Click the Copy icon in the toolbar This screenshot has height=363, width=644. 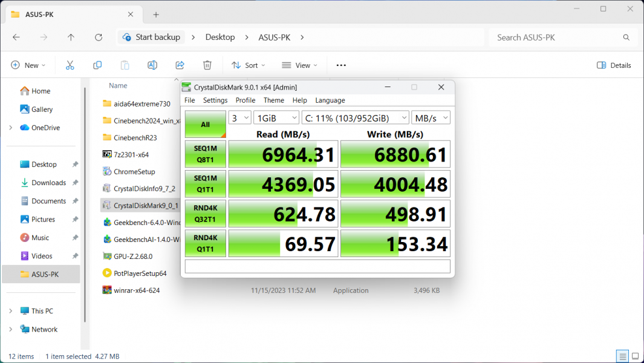tap(97, 65)
